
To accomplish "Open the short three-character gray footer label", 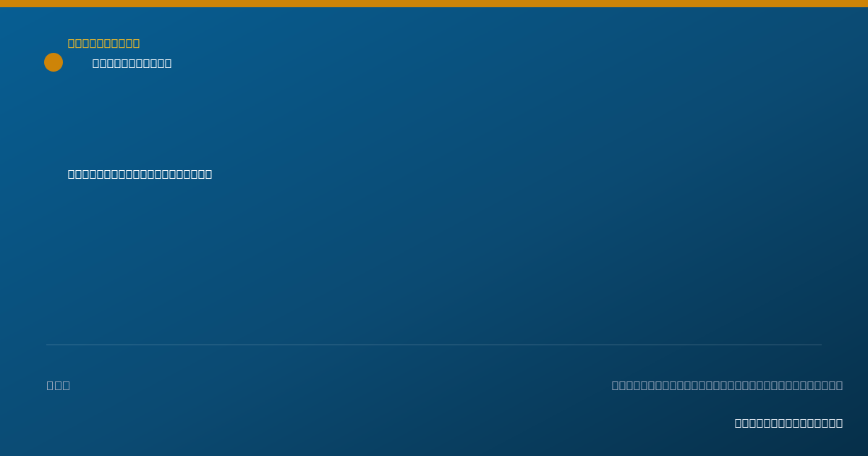I will point(59,386).
